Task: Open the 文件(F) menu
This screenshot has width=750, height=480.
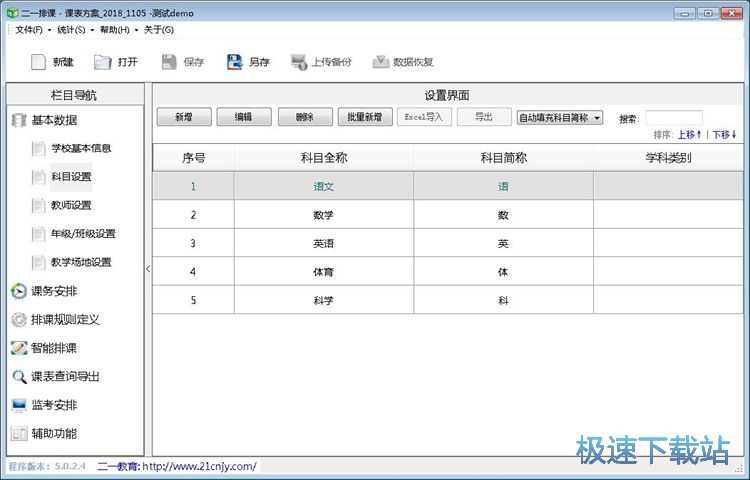Action: coord(29,30)
